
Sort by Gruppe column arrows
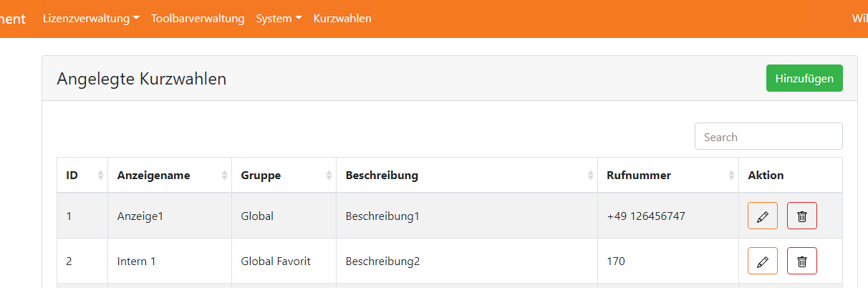(329, 176)
